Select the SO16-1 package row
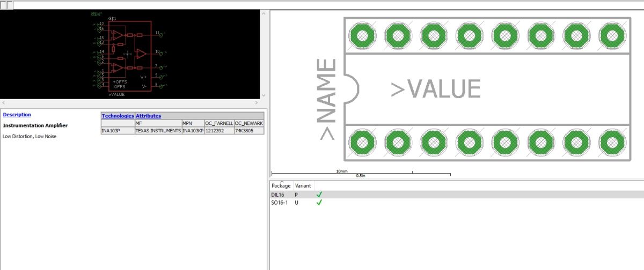Image resolution: width=644 pixels, height=270 pixels. click(x=457, y=202)
